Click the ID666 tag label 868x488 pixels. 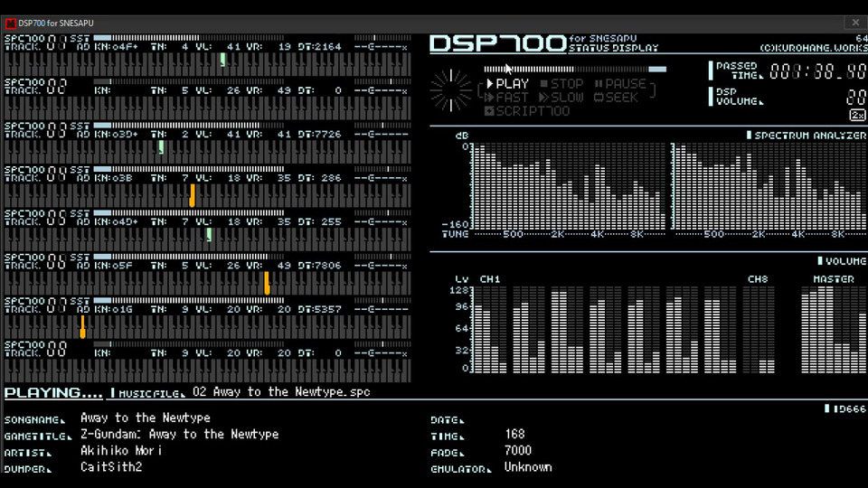845,408
